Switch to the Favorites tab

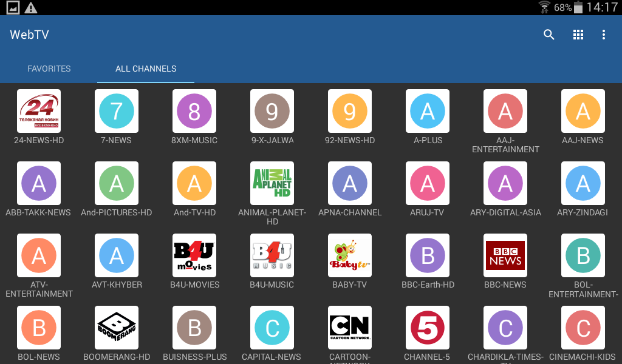pos(49,69)
